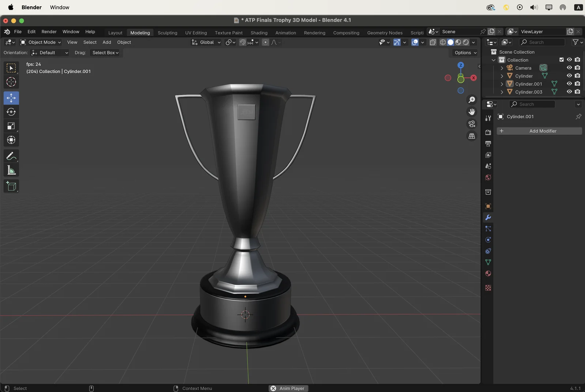
Task: Open the Material Properties tab
Action: [488, 273]
